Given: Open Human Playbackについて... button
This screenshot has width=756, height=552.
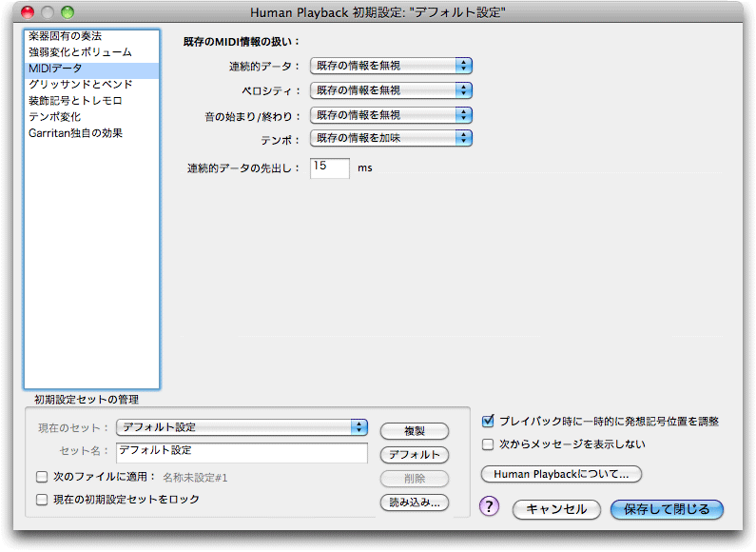Looking at the screenshot, I should 561,474.
